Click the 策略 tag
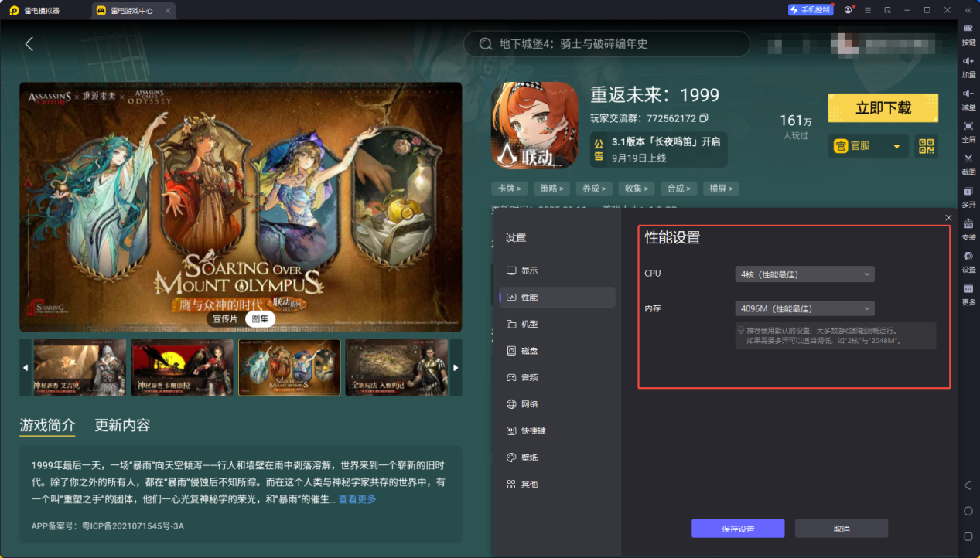 551,189
